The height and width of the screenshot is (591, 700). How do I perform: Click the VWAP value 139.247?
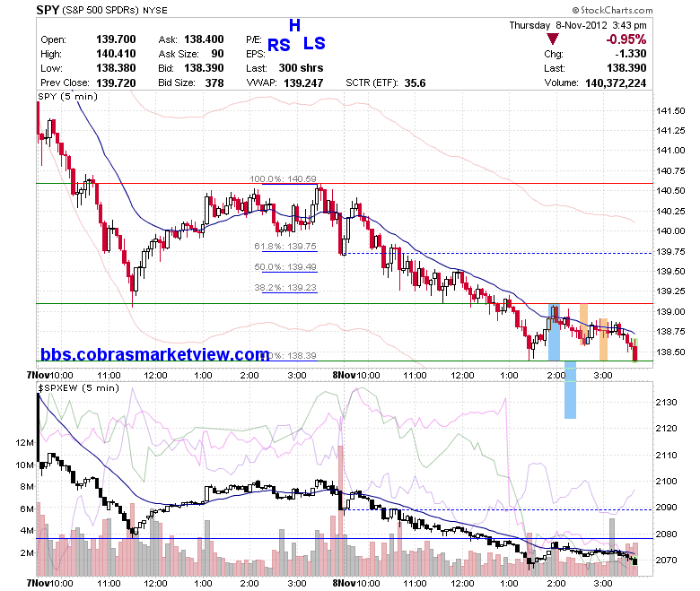(303, 83)
